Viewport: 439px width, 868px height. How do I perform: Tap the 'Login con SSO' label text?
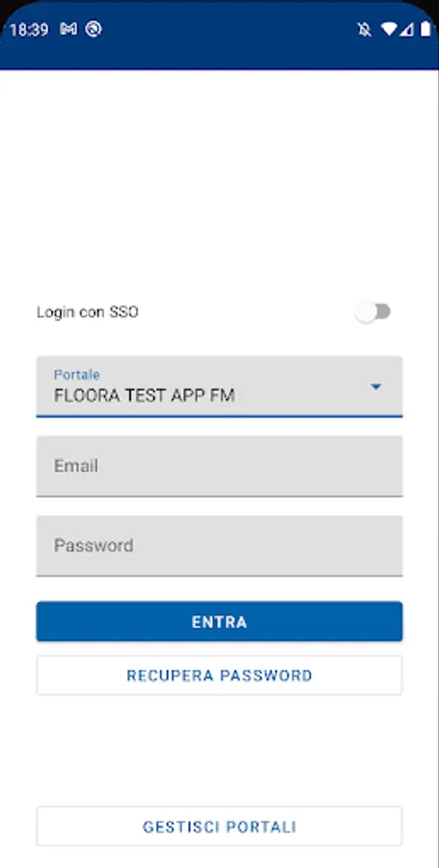coord(88,312)
